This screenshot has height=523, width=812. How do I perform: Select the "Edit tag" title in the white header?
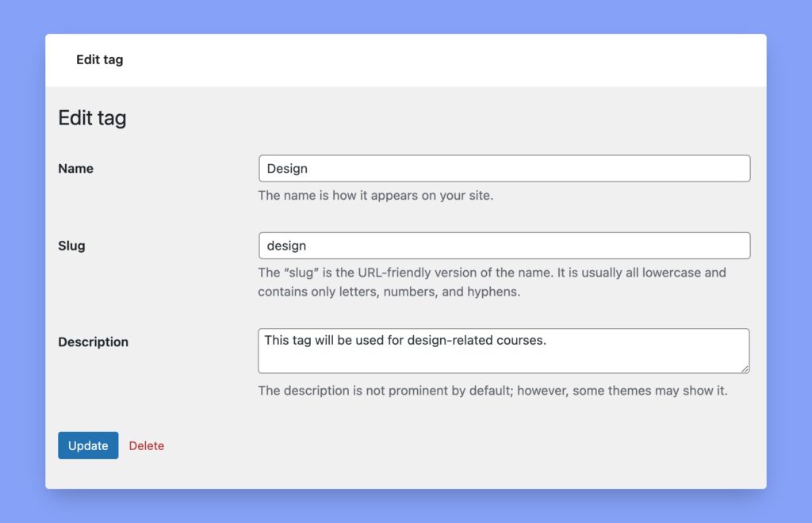(99, 60)
